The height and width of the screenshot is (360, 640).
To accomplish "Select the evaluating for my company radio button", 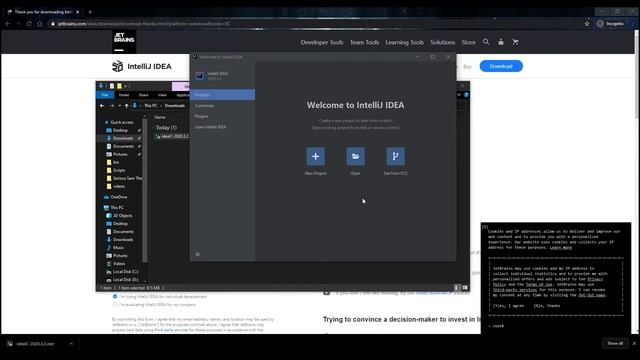I will 115,304.
